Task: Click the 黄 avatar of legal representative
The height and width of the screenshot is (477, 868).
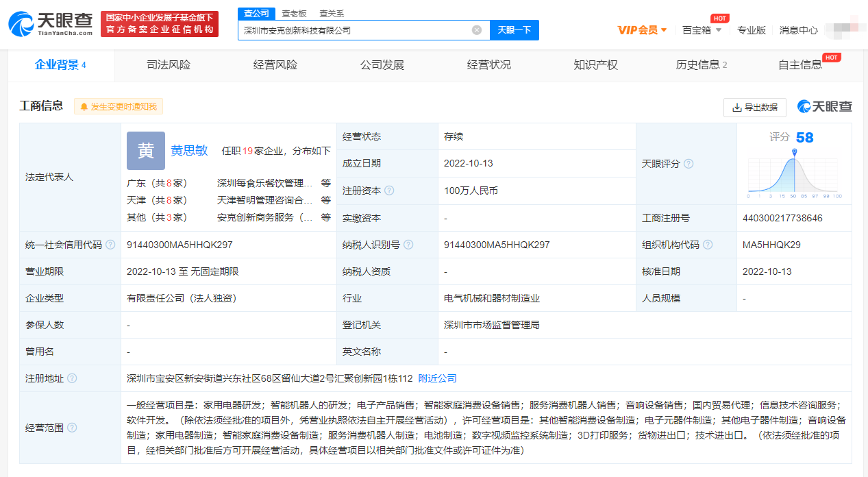Action: [x=146, y=151]
